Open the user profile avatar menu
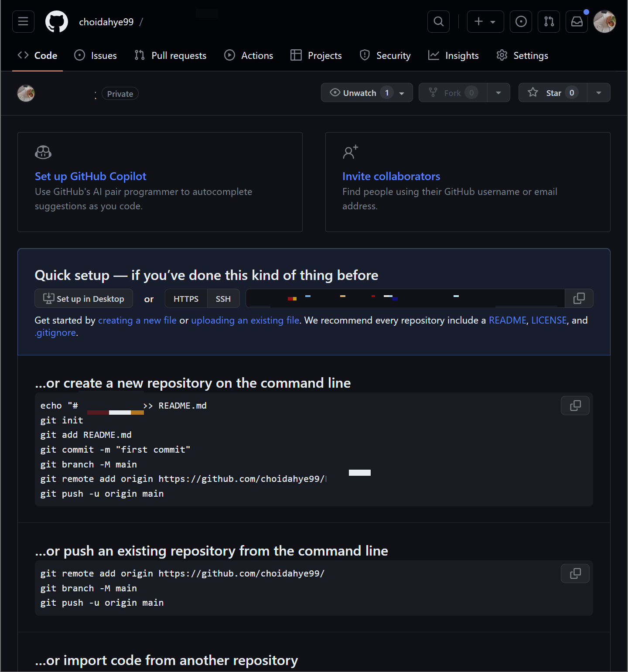The image size is (628, 672). pos(604,21)
